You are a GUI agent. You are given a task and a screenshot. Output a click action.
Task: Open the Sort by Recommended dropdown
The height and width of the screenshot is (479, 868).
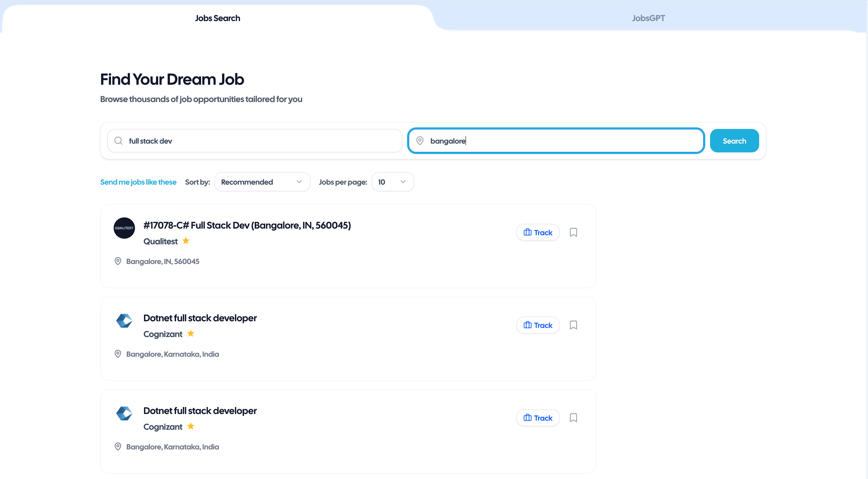point(262,181)
